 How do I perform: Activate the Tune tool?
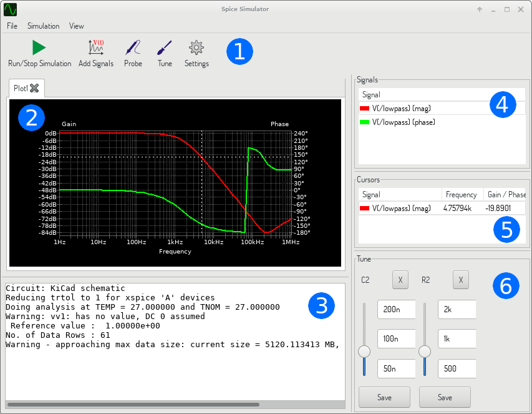(x=164, y=47)
